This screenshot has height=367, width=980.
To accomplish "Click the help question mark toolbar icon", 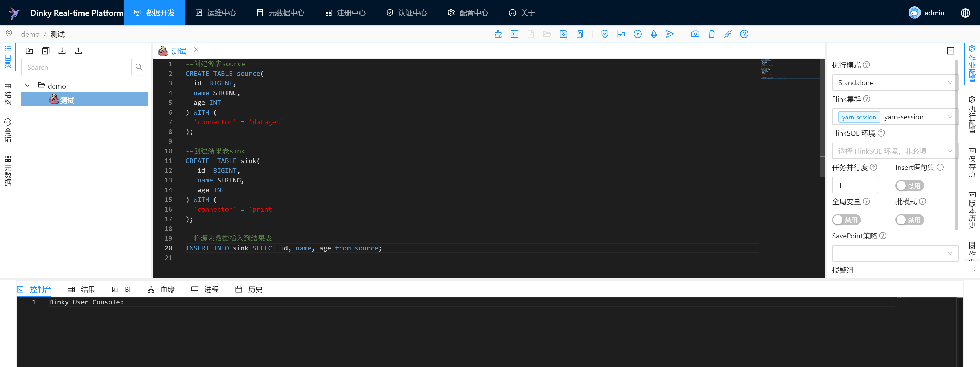I will point(744,34).
